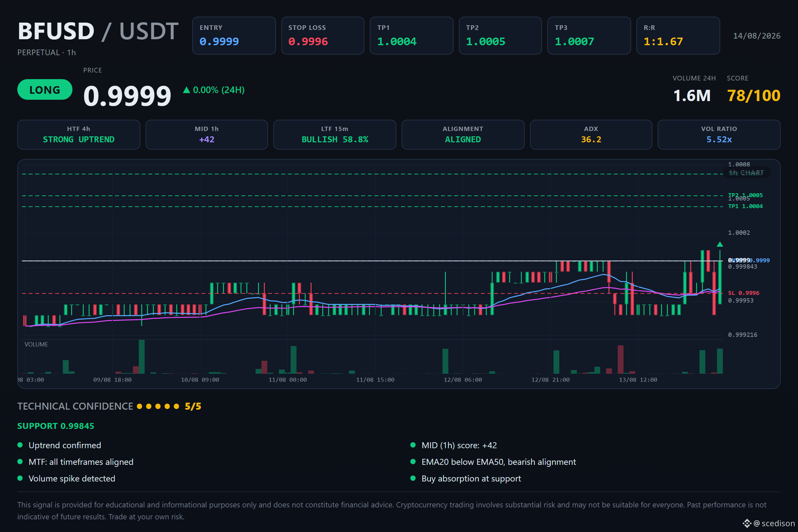
Task: Select the TP3 1.0007 card
Action: pos(589,36)
